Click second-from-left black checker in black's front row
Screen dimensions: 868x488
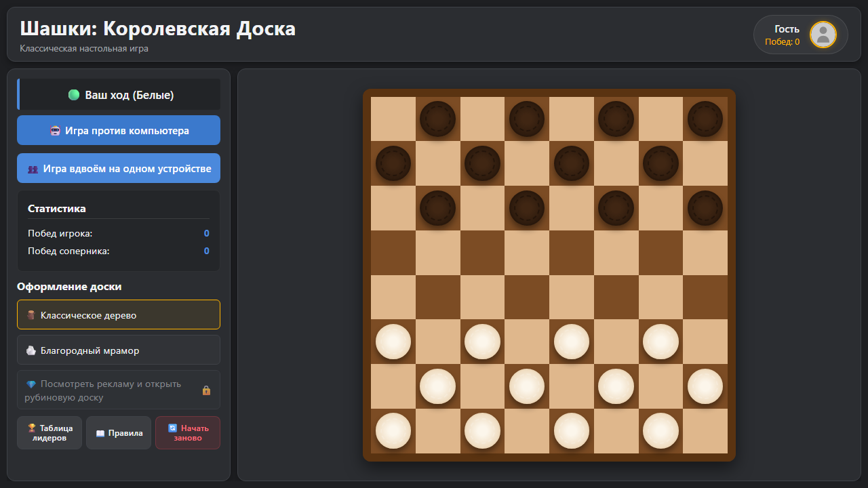point(527,208)
